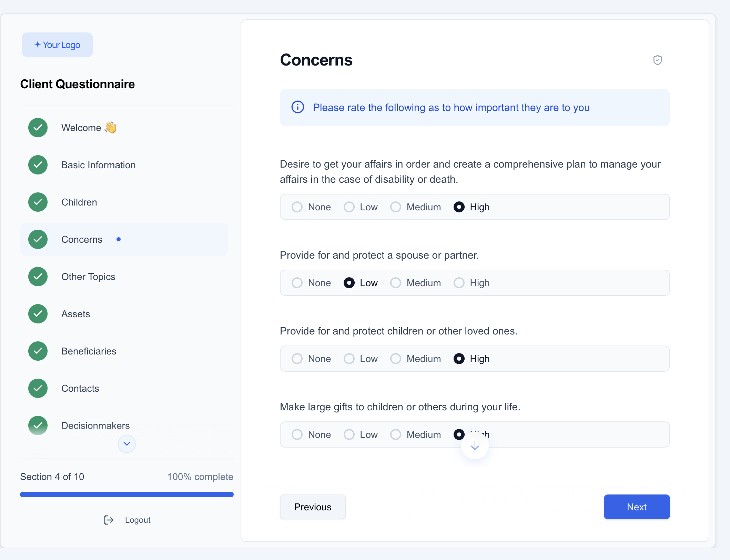Click the shield icon beside Concerns heading
730x560 pixels.
[x=657, y=60]
